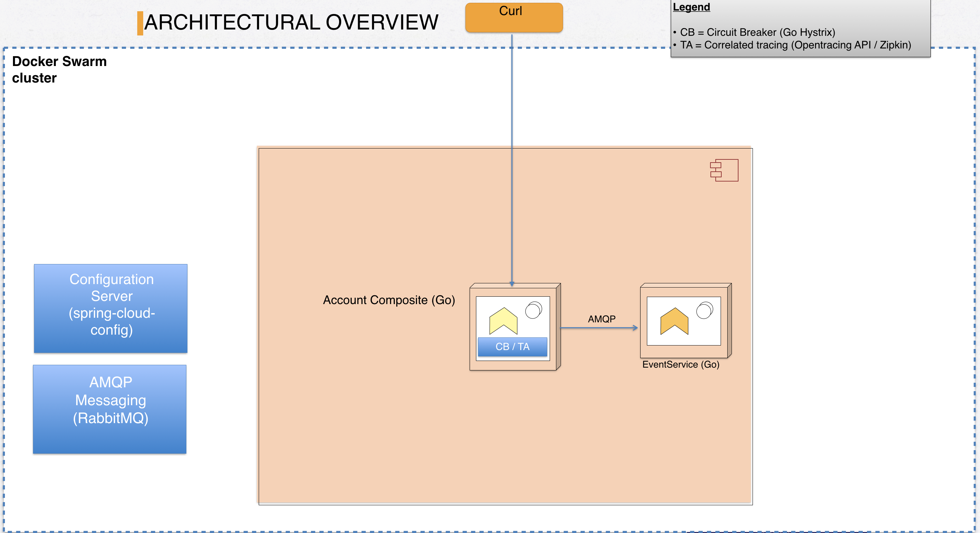The image size is (980, 533).
Task: Click the vertical connector line from Curl
Action: (x=512, y=160)
